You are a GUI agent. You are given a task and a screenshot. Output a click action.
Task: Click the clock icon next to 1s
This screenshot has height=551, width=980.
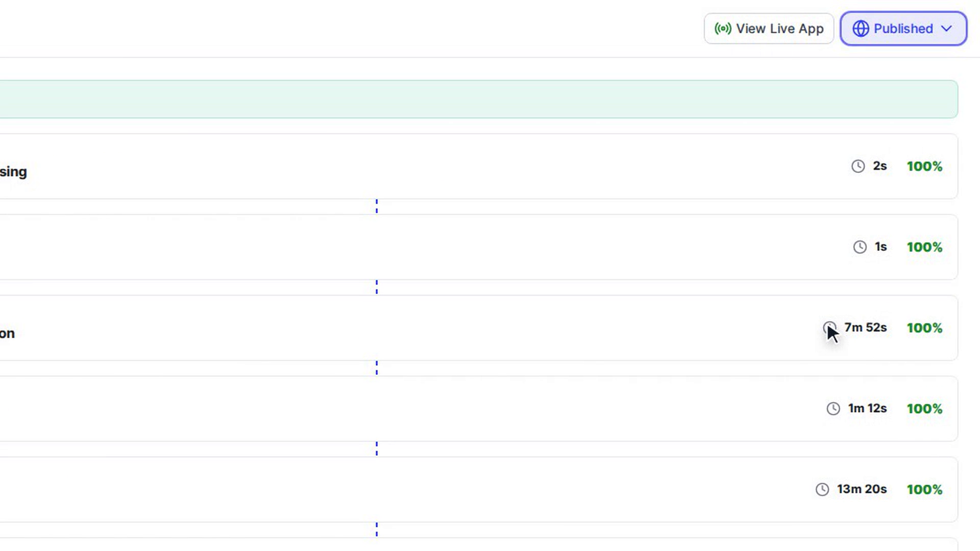[x=860, y=247]
